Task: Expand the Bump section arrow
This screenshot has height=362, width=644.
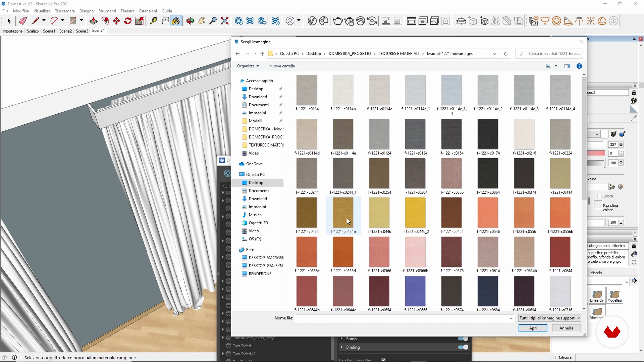Action: click(341, 339)
